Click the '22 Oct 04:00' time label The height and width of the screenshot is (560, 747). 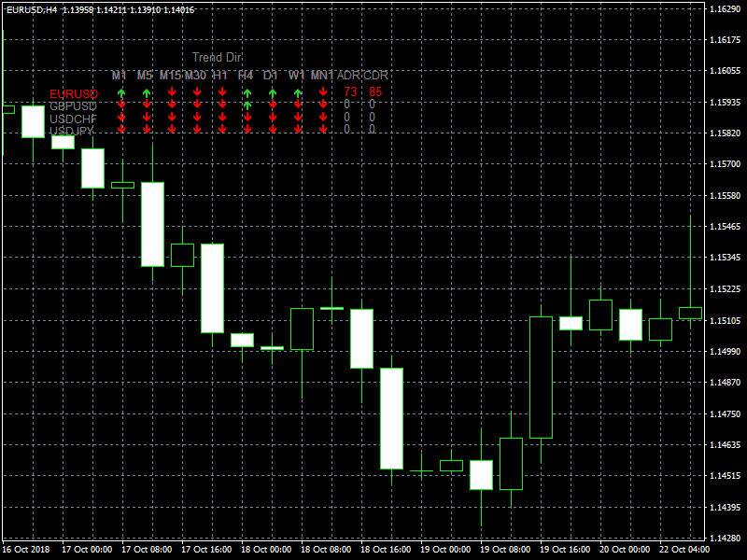pos(684,550)
